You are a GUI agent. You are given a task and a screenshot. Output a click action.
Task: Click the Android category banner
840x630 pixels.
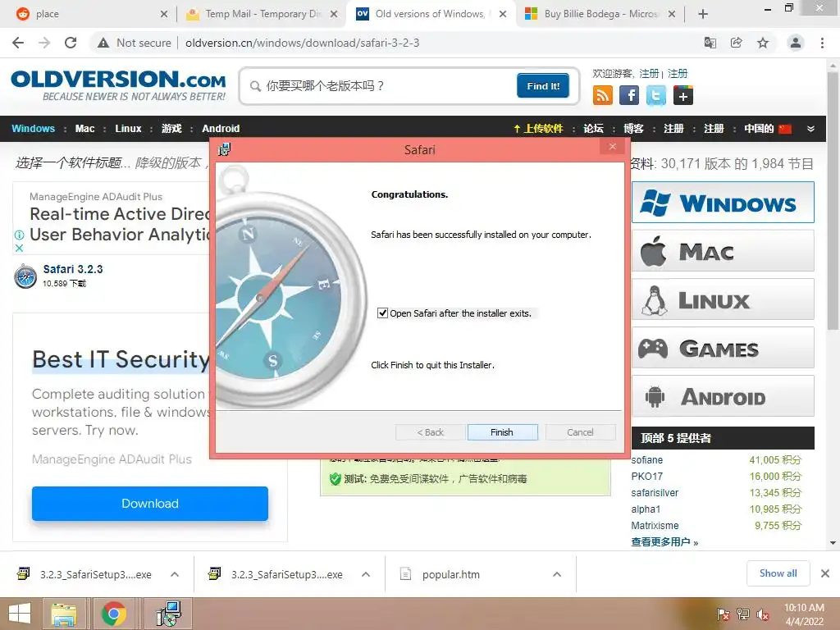[x=723, y=396]
